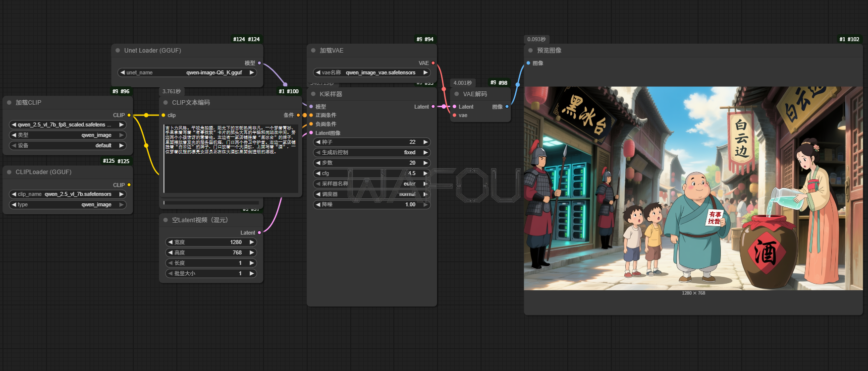The image size is (868, 371).
Task: Open the 生成后控制 fixed dropdown
Action: (372, 152)
